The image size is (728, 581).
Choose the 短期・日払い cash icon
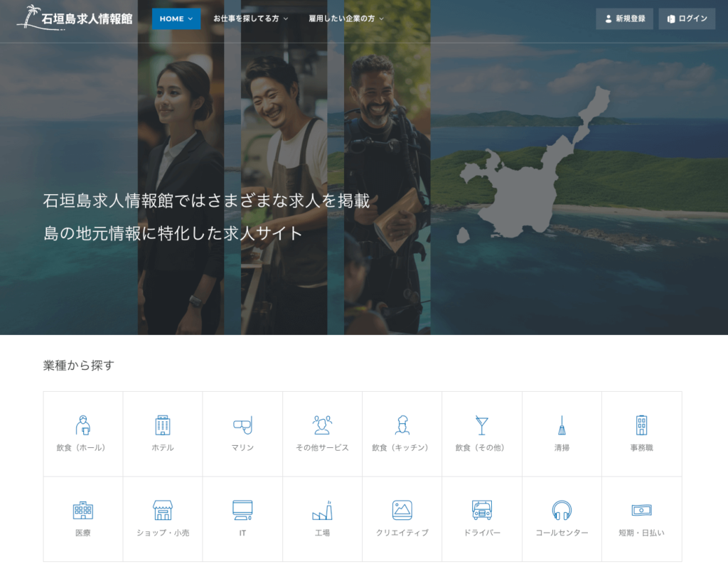click(x=641, y=510)
